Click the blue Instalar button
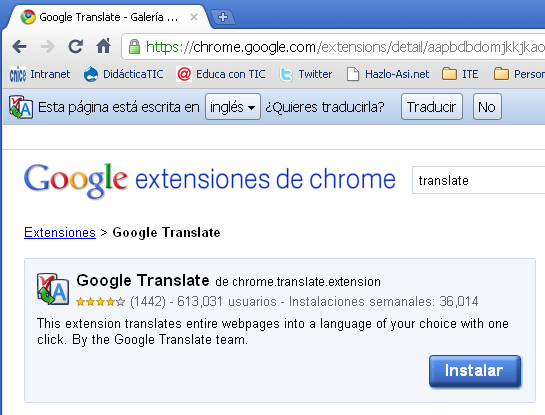 click(475, 371)
